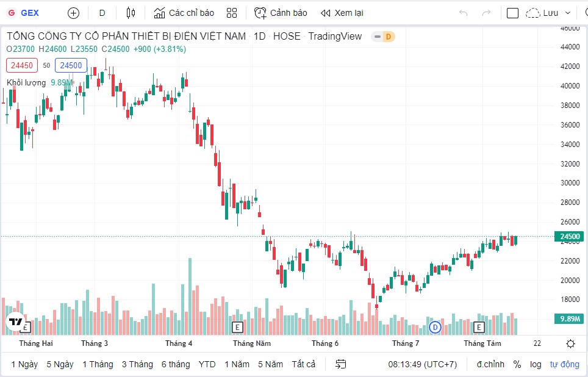Open the go to date calendar icon
Screen dimensions: 588x377
tap(341, 364)
